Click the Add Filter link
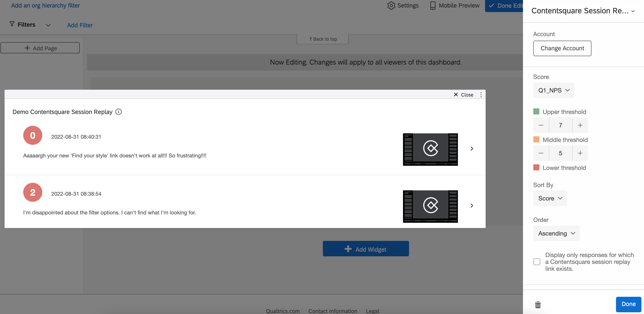The image size is (644, 314). (x=80, y=25)
